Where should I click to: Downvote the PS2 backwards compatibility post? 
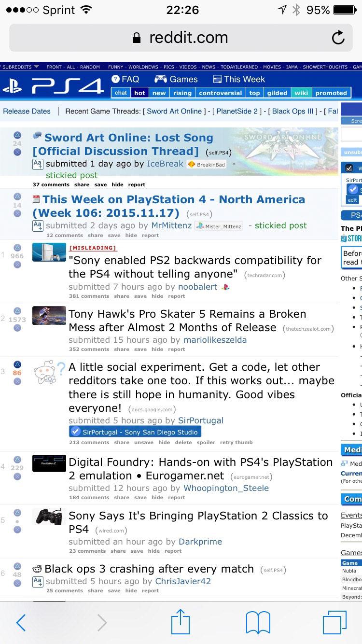coord(17,265)
